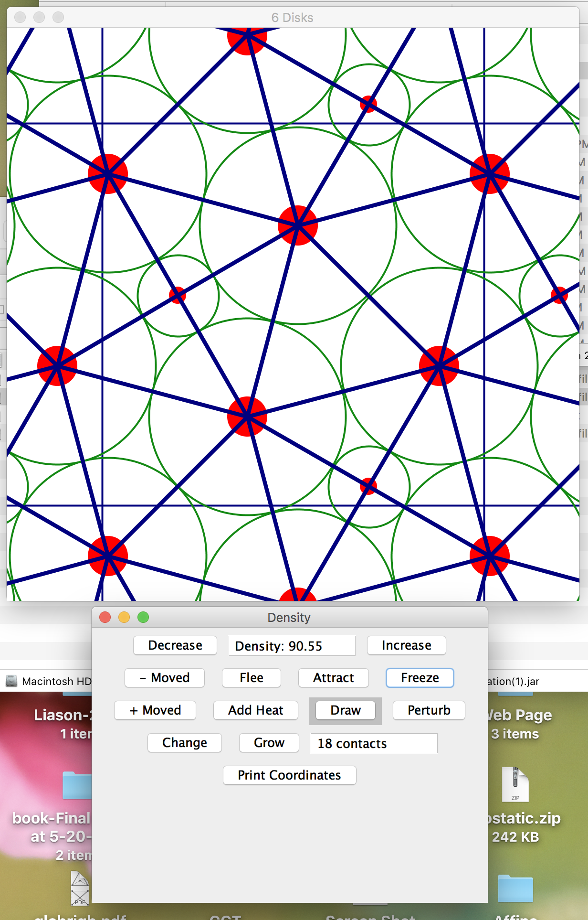Click the Freeze button
The width and height of the screenshot is (588, 920).
tap(420, 678)
